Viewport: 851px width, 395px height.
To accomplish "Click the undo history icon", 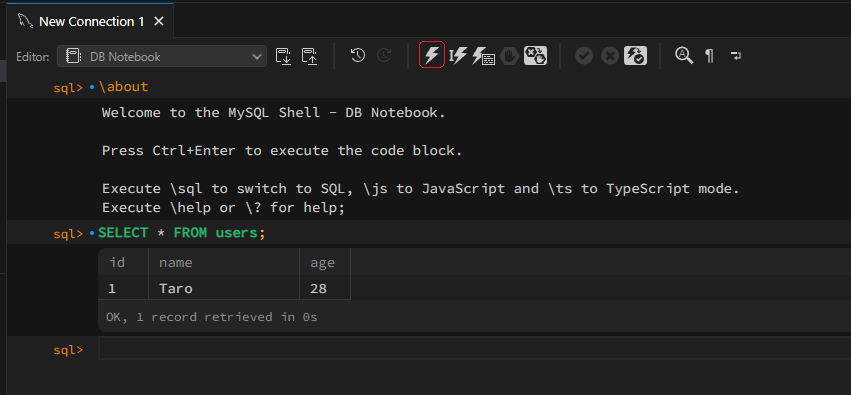I will [358, 55].
